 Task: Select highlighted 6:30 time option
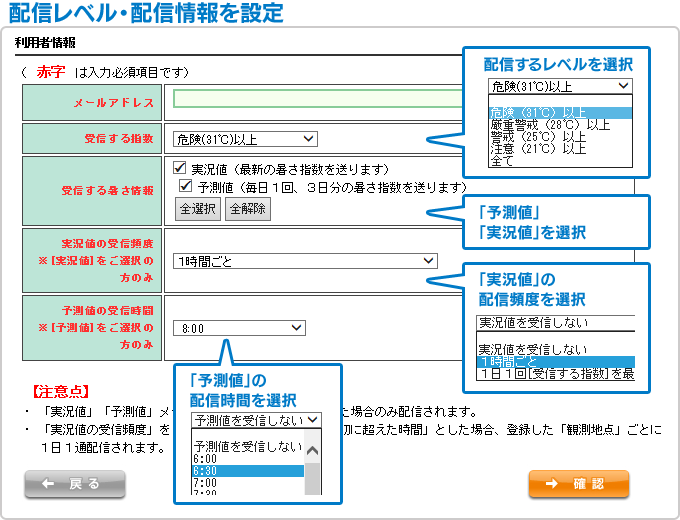[x=248, y=471]
